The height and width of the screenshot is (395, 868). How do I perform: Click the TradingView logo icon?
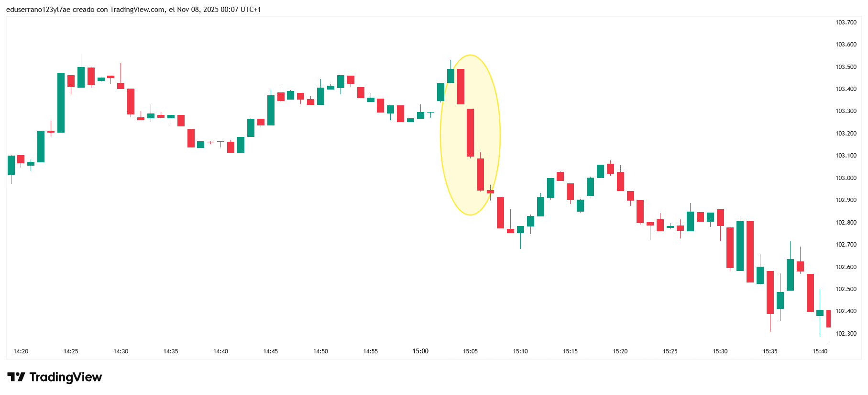coord(16,377)
